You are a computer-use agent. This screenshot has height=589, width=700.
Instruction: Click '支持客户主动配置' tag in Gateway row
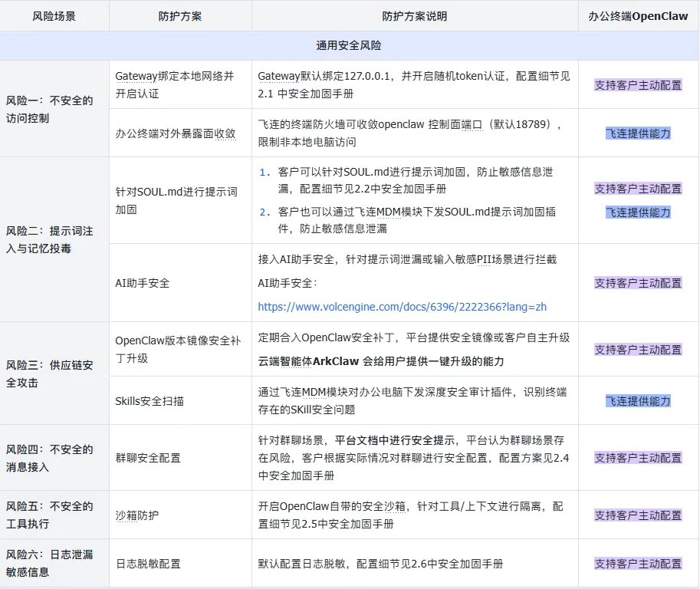638,85
